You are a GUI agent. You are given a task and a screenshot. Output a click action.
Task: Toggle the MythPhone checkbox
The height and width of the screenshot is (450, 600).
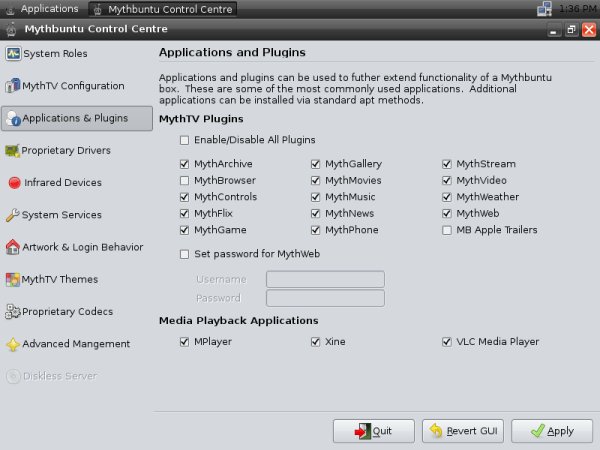[315, 230]
